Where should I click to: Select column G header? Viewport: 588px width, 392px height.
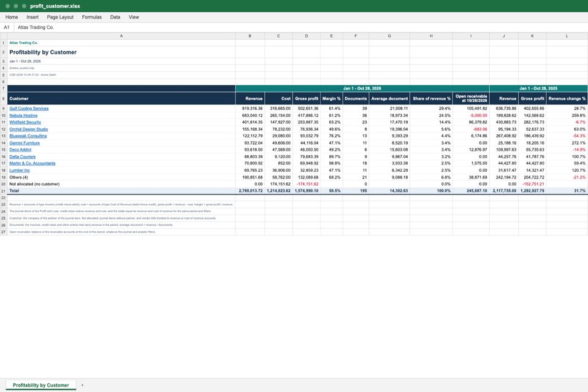389,36
